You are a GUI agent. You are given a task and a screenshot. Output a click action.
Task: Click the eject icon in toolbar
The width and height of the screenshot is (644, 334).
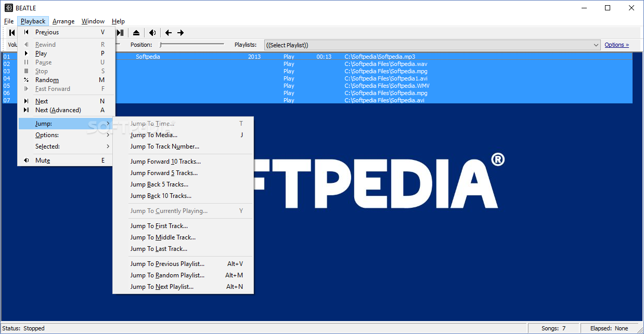(136, 33)
